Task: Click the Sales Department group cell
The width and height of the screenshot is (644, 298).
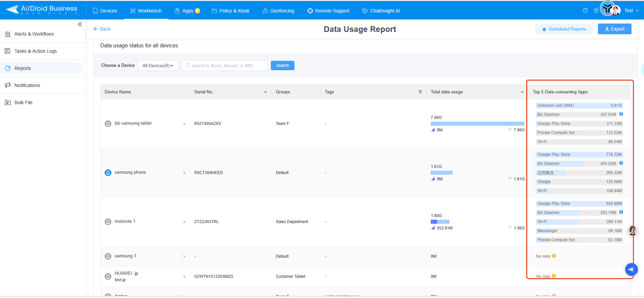Action: (292, 222)
